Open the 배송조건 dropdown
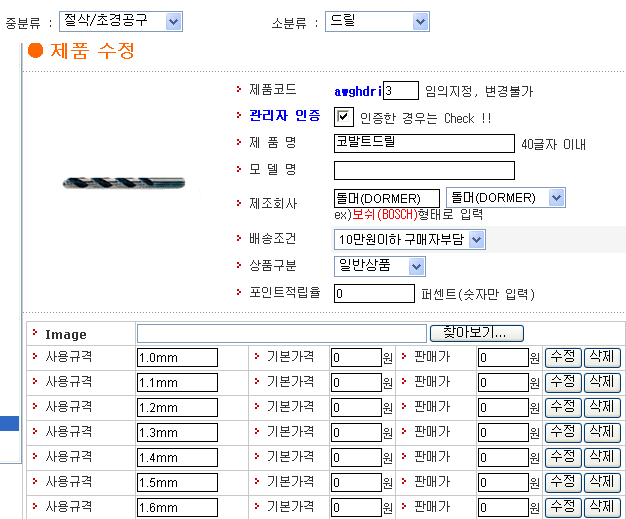626x519 pixels. pos(409,239)
